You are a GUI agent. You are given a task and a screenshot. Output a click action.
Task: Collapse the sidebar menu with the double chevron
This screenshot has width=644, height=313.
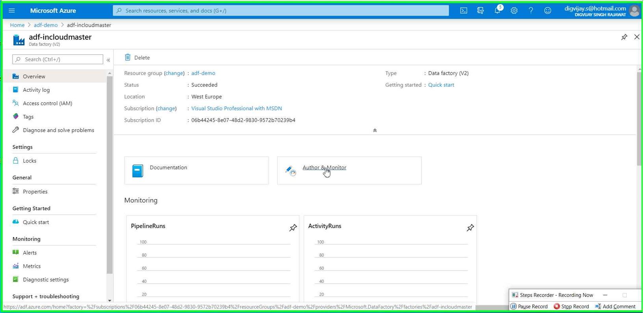click(108, 60)
